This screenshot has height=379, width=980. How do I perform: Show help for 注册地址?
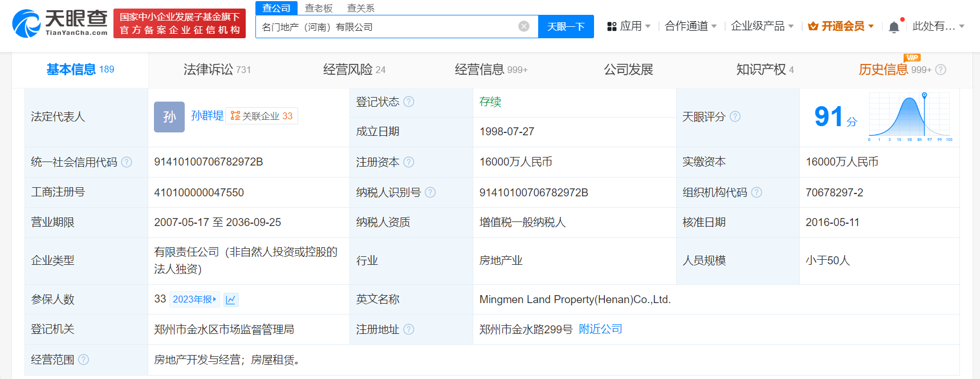coord(409,329)
